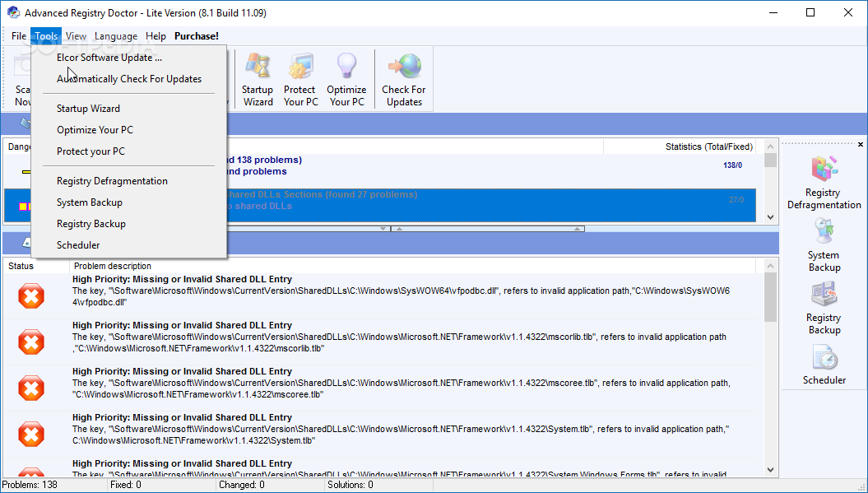Open the File menu
Image resolution: width=868 pixels, height=493 pixels.
[x=19, y=36]
